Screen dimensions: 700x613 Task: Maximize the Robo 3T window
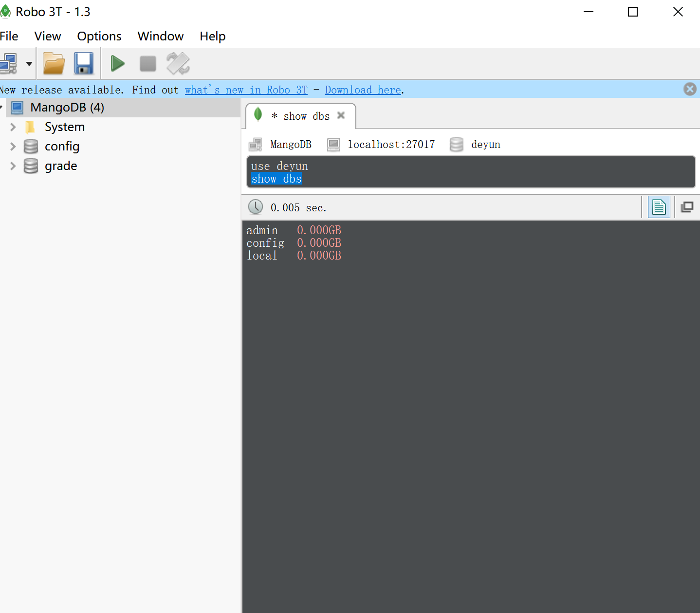point(633,12)
